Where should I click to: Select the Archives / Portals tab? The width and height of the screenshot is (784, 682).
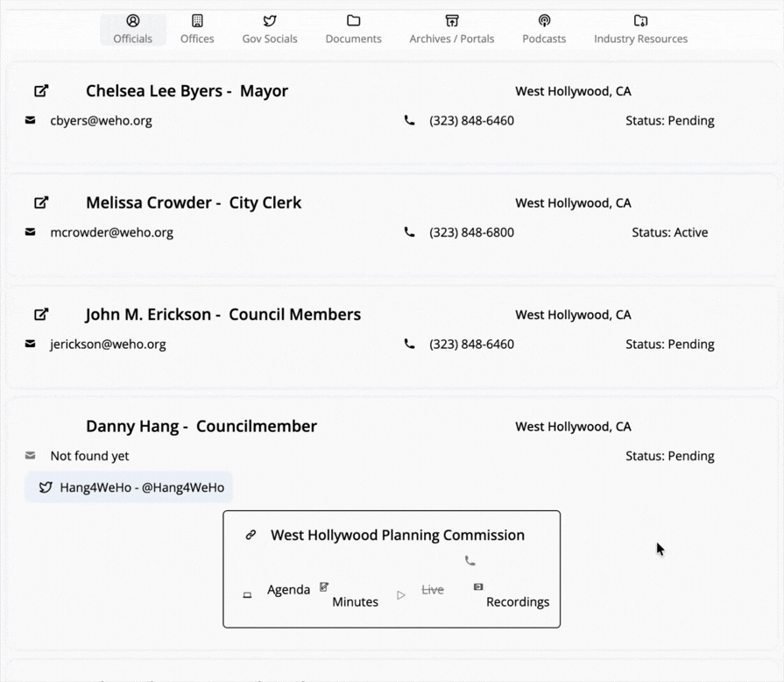pos(452,29)
